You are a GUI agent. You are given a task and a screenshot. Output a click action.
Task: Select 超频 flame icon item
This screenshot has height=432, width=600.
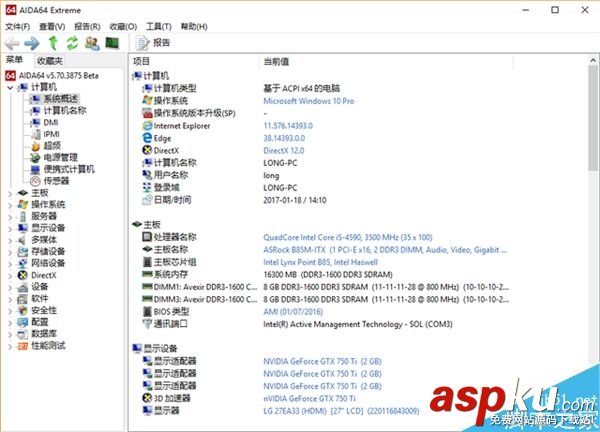[36, 146]
